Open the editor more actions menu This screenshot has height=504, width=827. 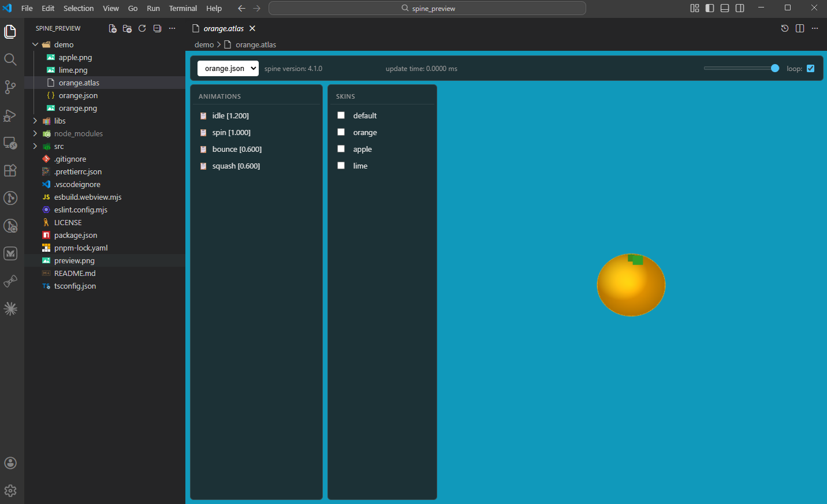[815, 28]
